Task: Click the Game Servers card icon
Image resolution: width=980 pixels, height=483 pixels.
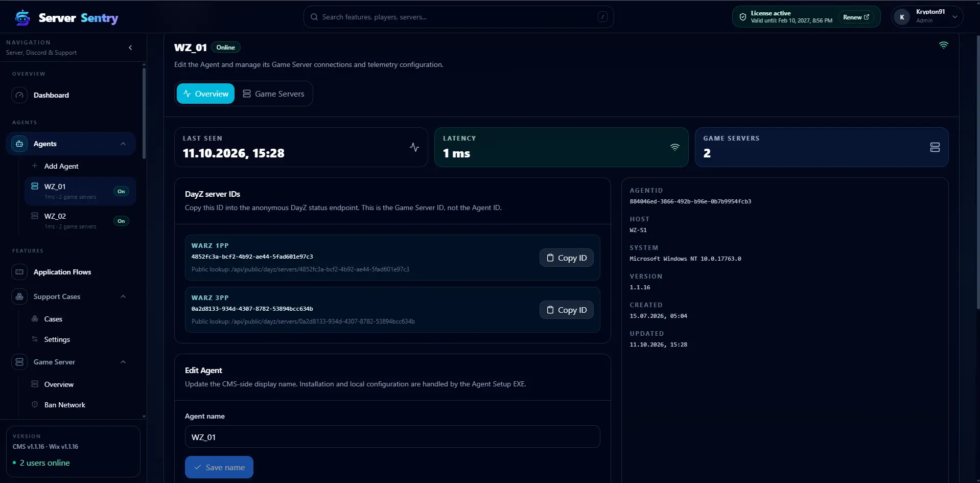Action: (x=935, y=147)
